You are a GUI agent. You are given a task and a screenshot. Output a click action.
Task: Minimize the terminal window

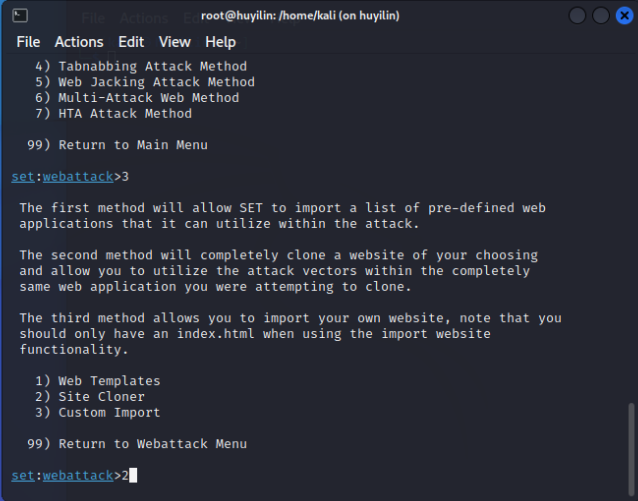(x=578, y=15)
